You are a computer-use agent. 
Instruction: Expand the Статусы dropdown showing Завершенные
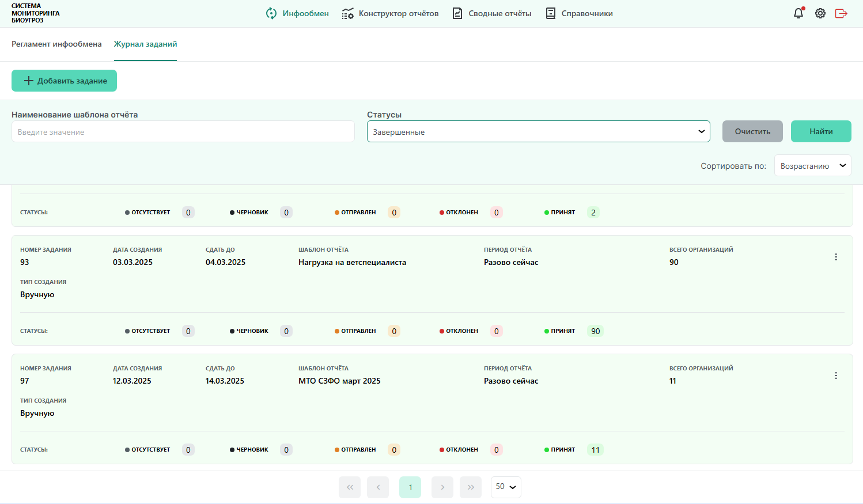click(539, 131)
